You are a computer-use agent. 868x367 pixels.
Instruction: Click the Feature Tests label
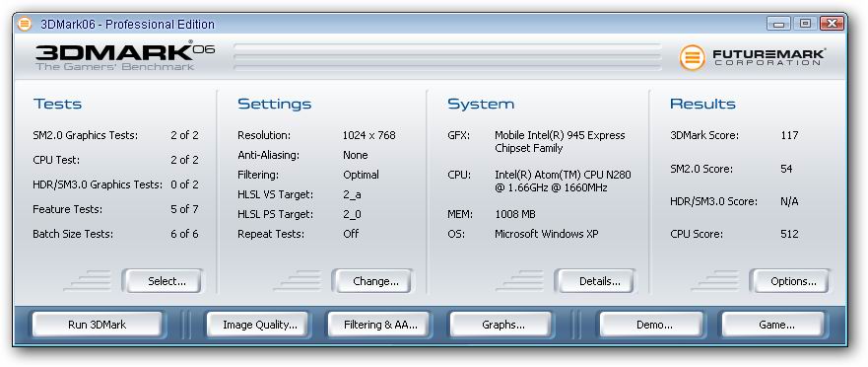click(x=68, y=209)
